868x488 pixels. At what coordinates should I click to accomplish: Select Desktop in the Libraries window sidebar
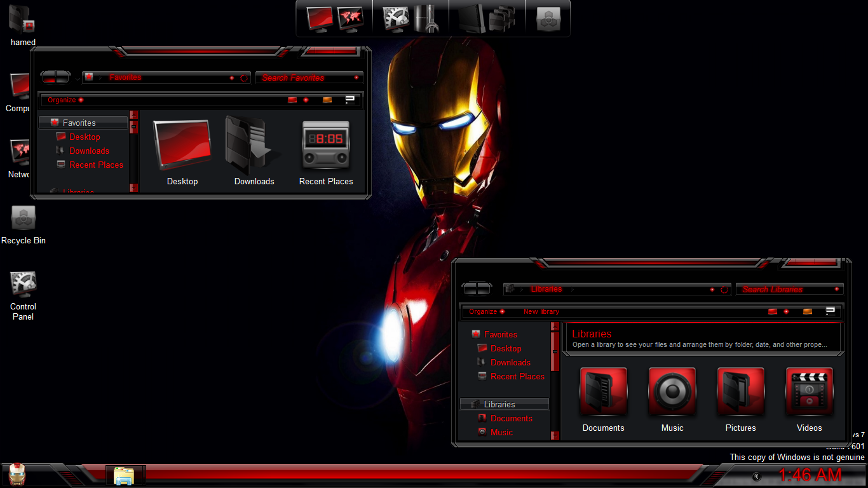505,348
